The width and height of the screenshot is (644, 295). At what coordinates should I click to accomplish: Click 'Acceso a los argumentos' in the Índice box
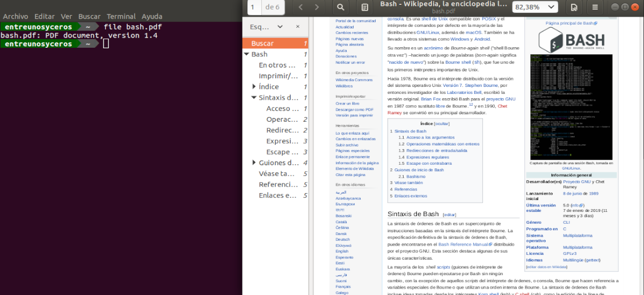(430, 137)
